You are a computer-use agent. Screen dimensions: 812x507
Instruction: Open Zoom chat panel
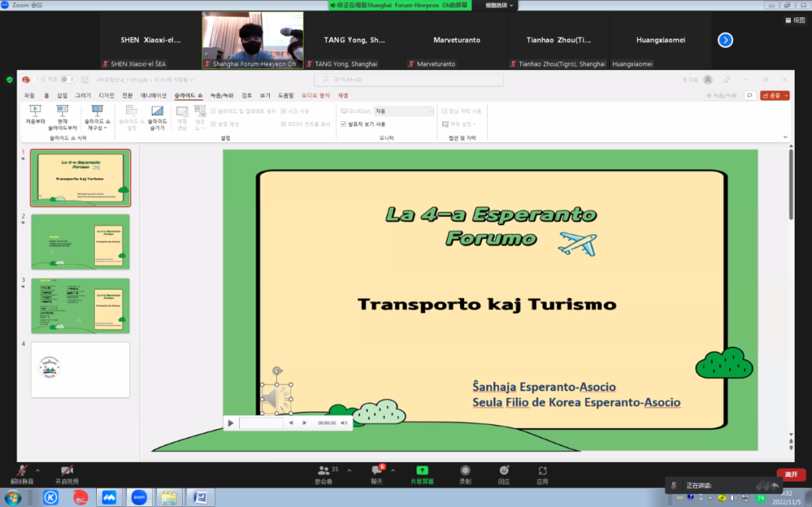(x=377, y=474)
